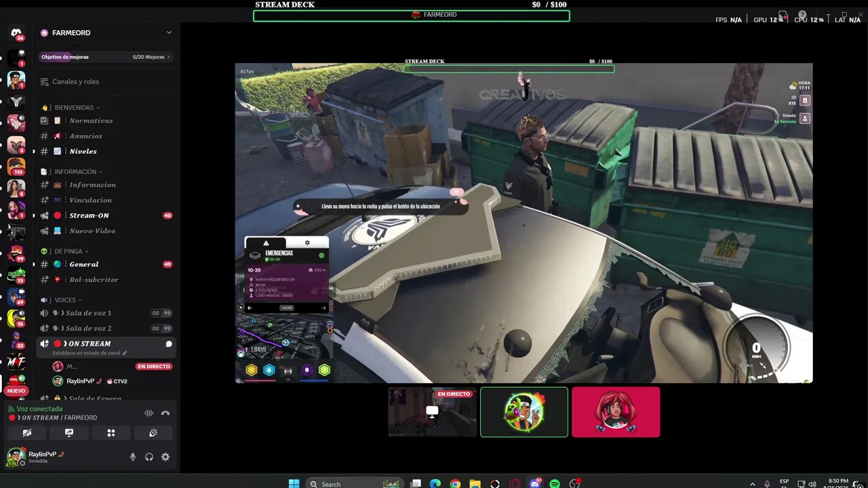The width and height of the screenshot is (868, 488).
Task: Open the Vinculacion channel
Action: 105,200
